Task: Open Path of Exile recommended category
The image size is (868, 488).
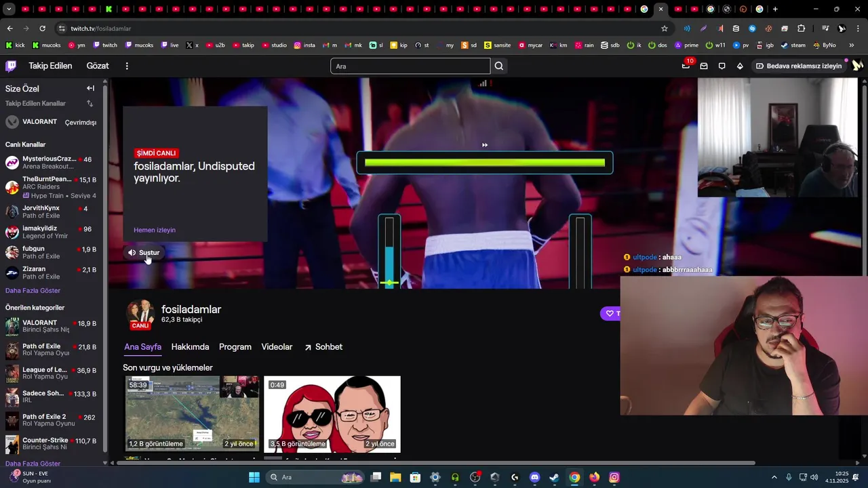Action: [51, 350]
